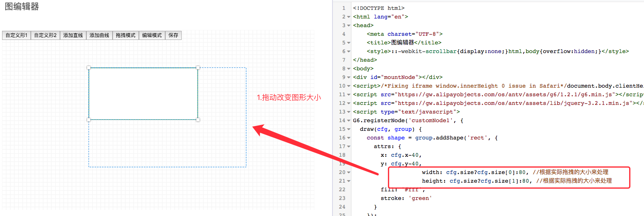Click the <!DOCTYPE html> code line
Viewport: 644px width, 216px height.
click(379, 8)
